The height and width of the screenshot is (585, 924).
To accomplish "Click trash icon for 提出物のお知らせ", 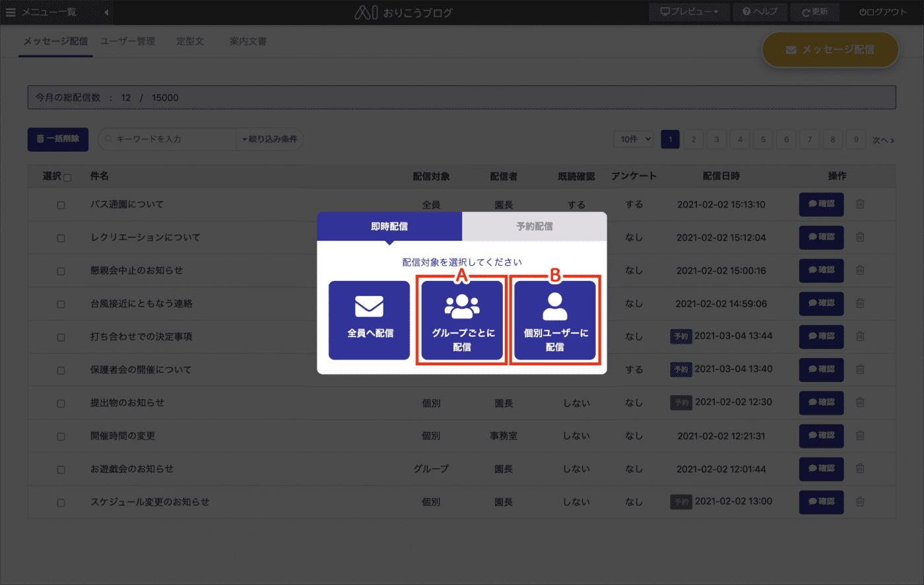I will 860,402.
